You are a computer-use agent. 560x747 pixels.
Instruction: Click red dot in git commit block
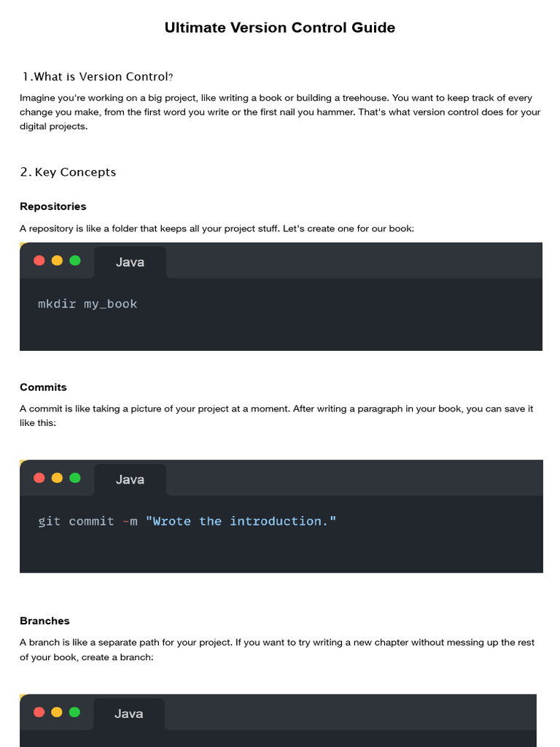(39, 478)
